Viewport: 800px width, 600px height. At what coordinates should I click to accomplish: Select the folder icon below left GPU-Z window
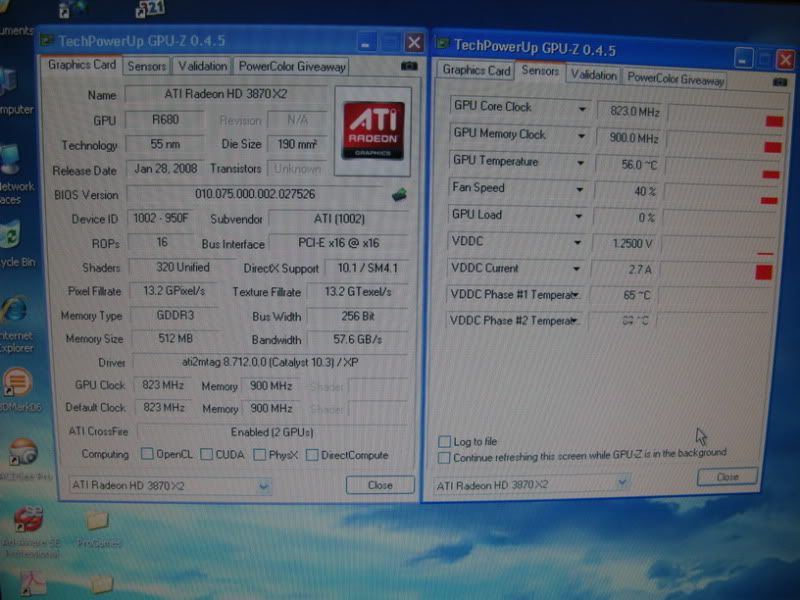click(x=97, y=529)
